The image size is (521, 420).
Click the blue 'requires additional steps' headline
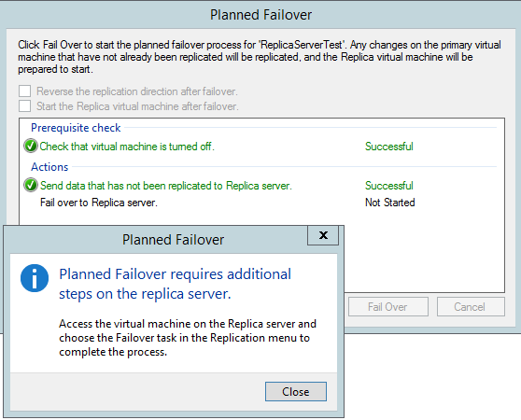click(176, 285)
